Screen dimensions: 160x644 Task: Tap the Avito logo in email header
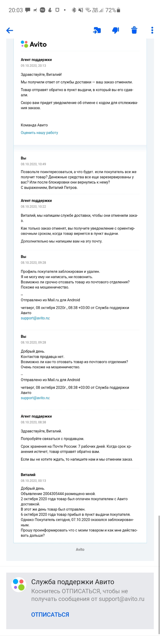[34, 44]
